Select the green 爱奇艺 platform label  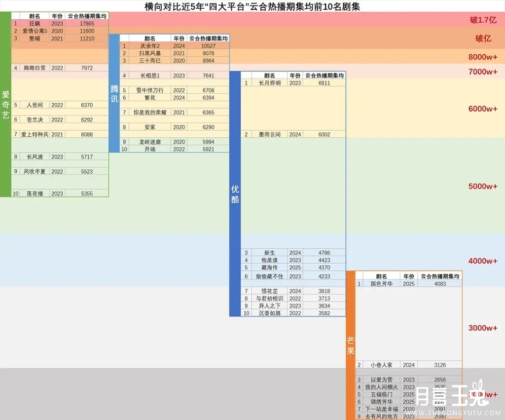pos(5,104)
